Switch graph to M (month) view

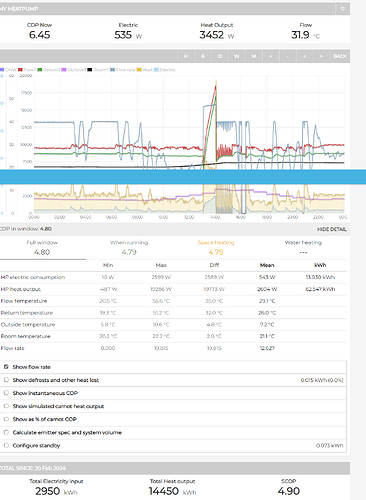254,56
